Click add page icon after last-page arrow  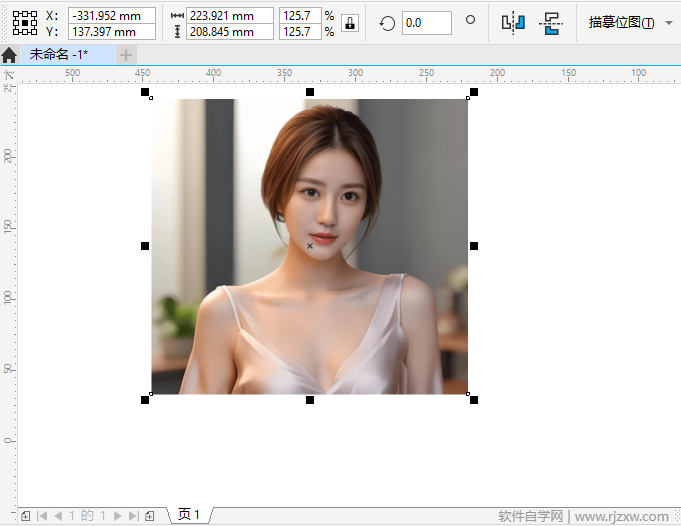[x=149, y=516]
